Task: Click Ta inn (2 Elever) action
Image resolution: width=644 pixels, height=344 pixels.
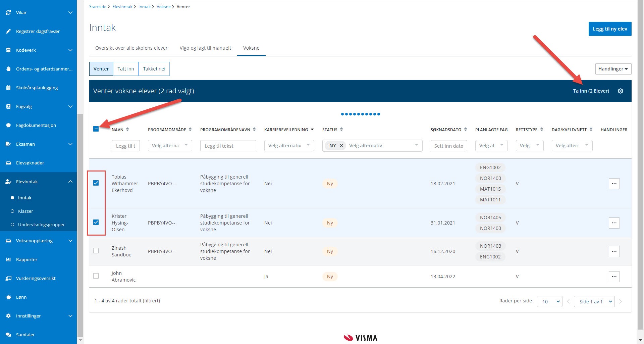Action: coord(591,91)
